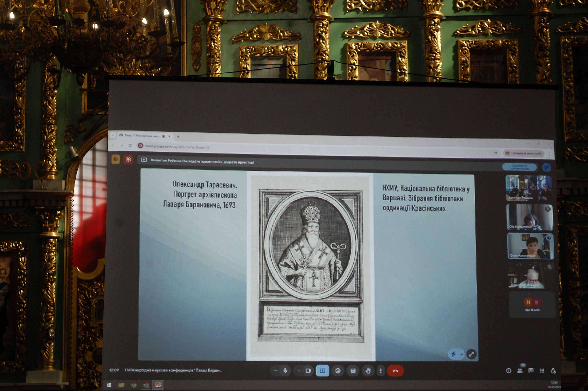Select the Olia Maksymchuk video tile

[x=530, y=217]
